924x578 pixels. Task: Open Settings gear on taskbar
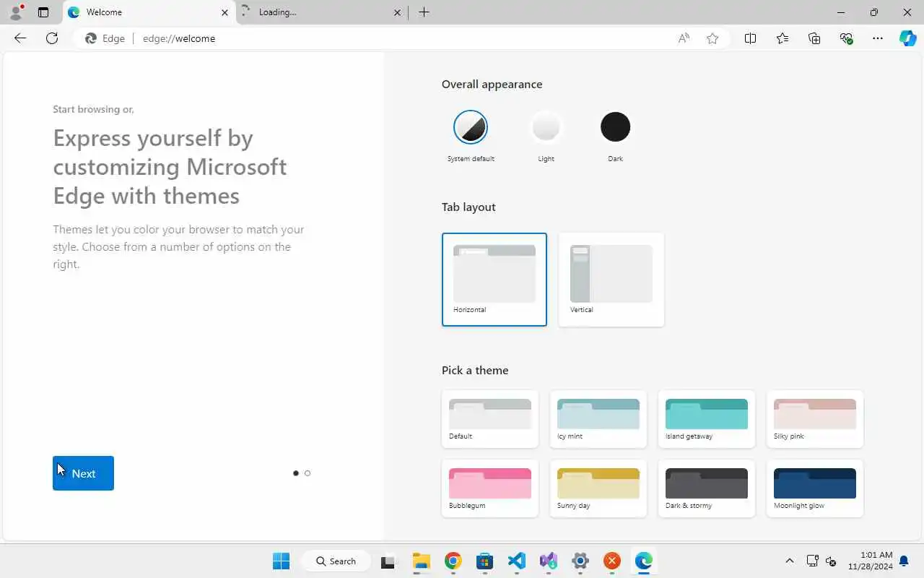(x=580, y=561)
